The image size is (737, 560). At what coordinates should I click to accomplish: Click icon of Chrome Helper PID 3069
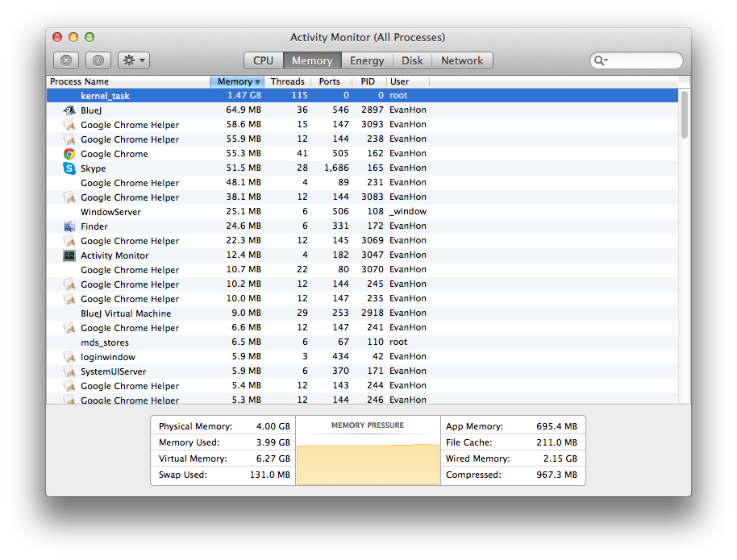coord(69,241)
